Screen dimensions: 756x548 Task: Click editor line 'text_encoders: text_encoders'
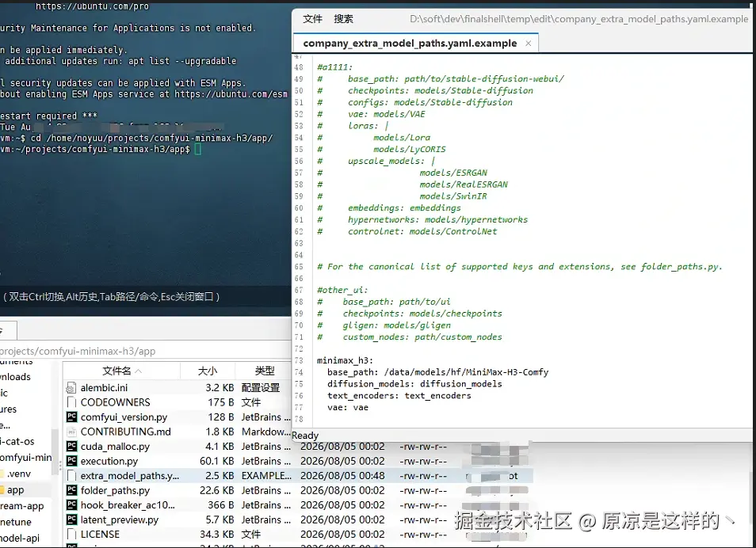pyautogui.click(x=399, y=396)
